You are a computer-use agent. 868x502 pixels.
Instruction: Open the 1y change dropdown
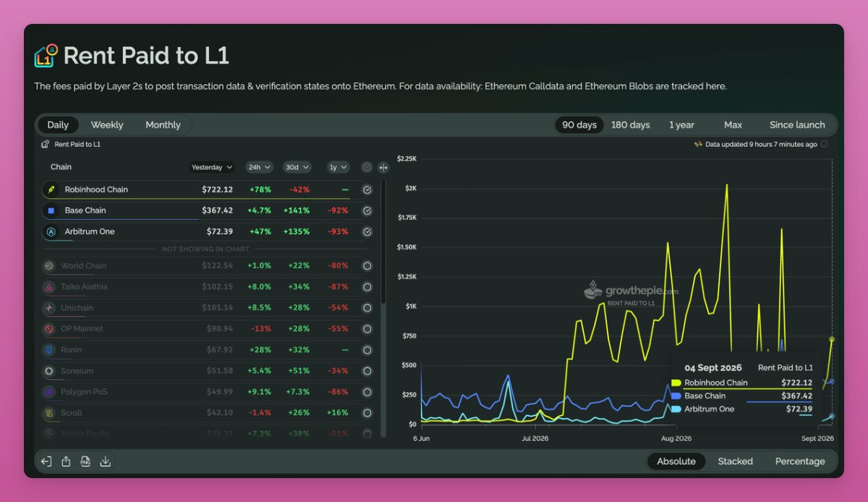338,167
